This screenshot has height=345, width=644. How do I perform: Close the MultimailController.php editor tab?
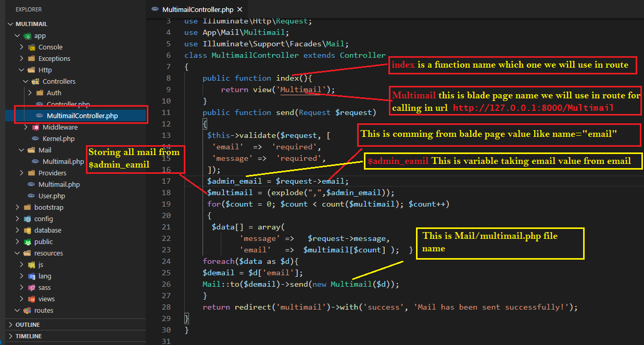pos(239,9)
